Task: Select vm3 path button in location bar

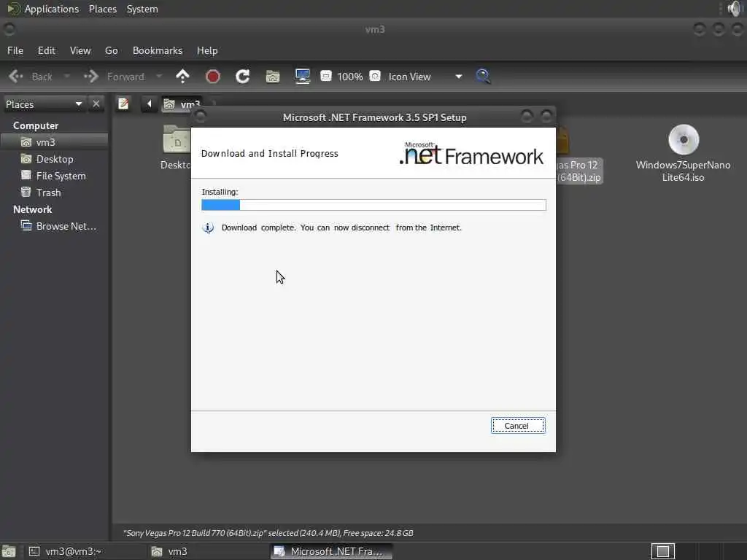Action: (183, 104)
